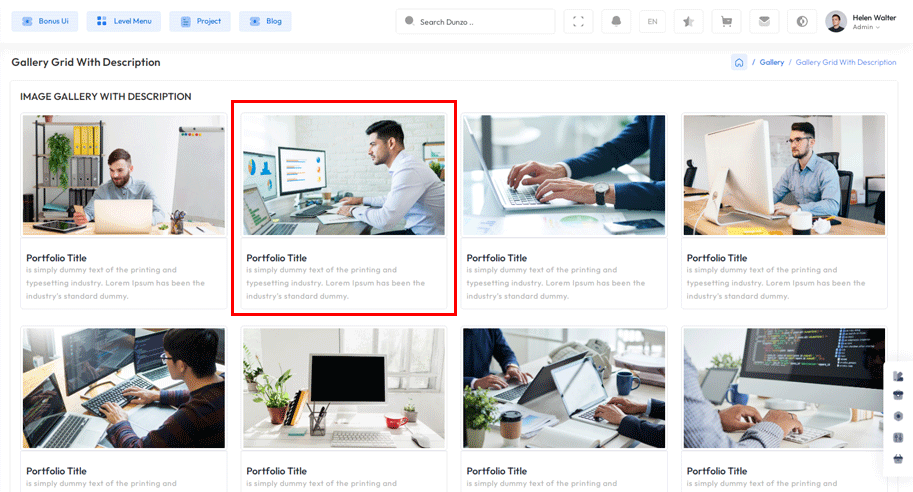913x492 pixels.
Task: Toggle fullscreen mode icon in header
Action: (578, 21)
